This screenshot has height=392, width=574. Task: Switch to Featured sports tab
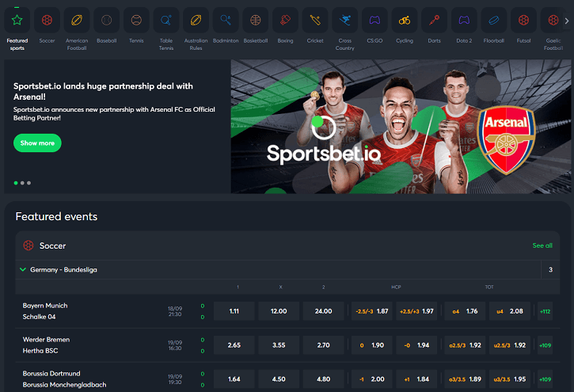pos(17,29)
